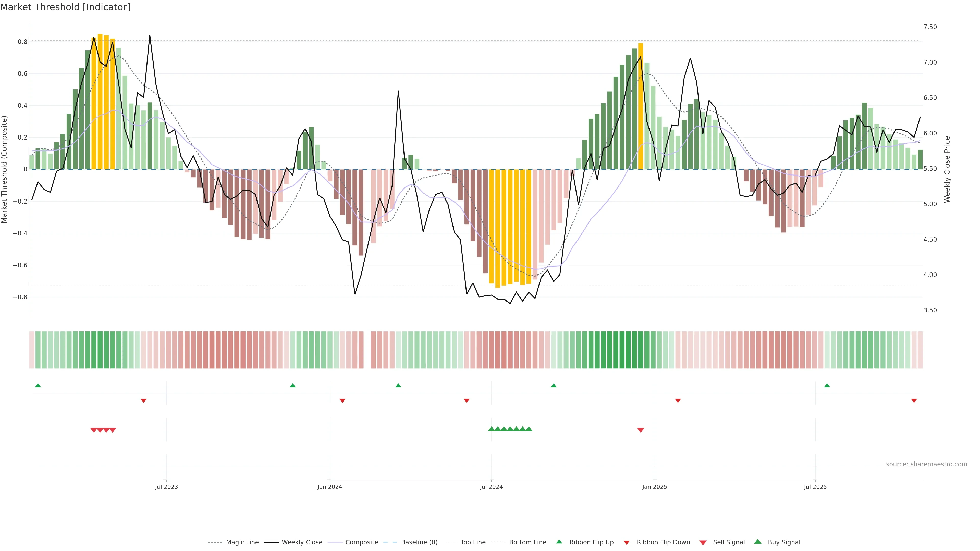Click the Bottom Line legend entry
This screenshot has height=551, width=980.
click(527, 542)
